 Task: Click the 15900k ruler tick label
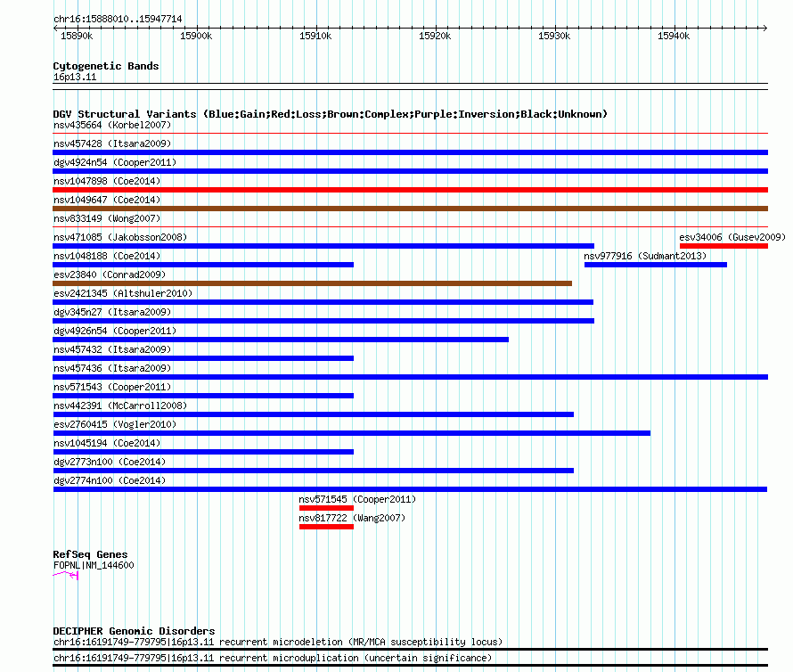click(196, 36)
